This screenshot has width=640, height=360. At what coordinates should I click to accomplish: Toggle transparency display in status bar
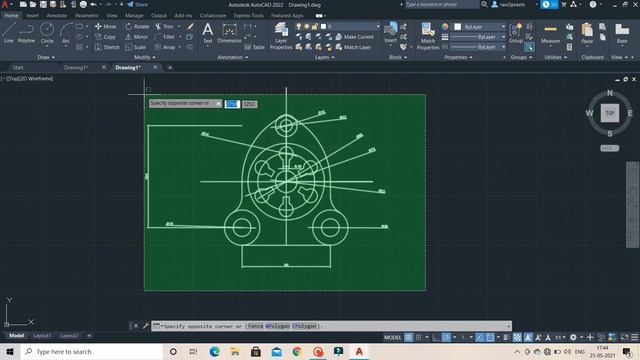click(x=517, y=337)
